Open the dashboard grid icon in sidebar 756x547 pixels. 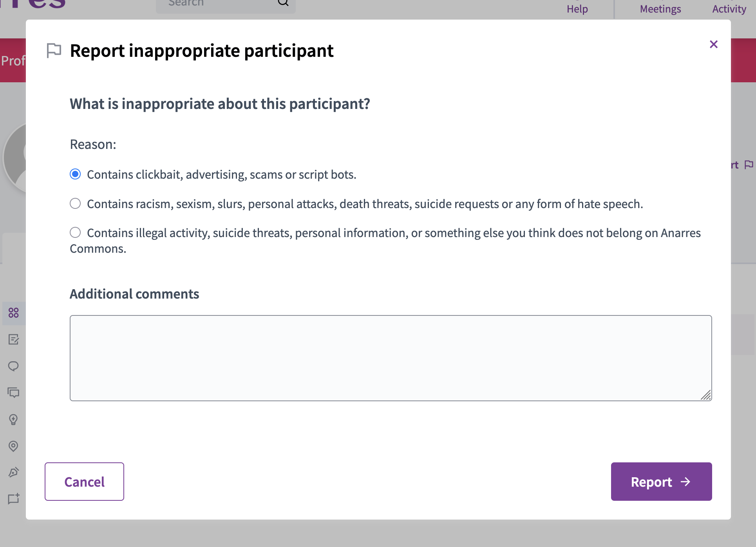point(14,313)
